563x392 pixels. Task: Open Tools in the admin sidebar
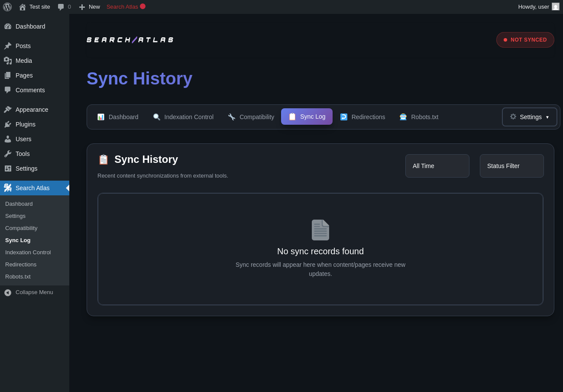pos(23,154)
